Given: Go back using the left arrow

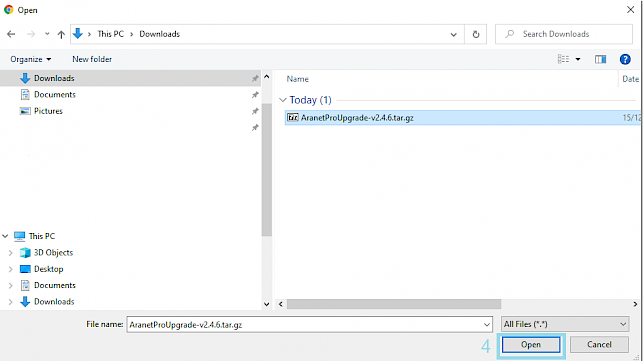Looking at the screenshot, I should click(11, 34).
